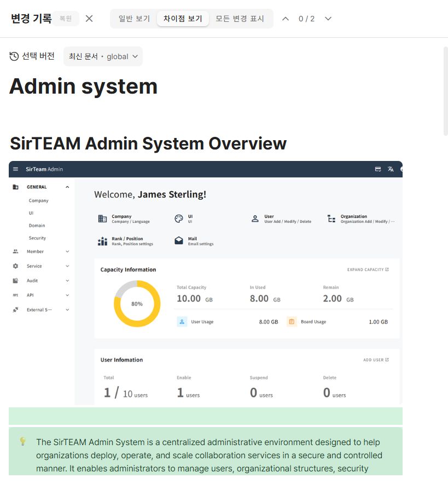Click the 복원 restore button
The image size is (448, 484).
(x=66, y=19)
